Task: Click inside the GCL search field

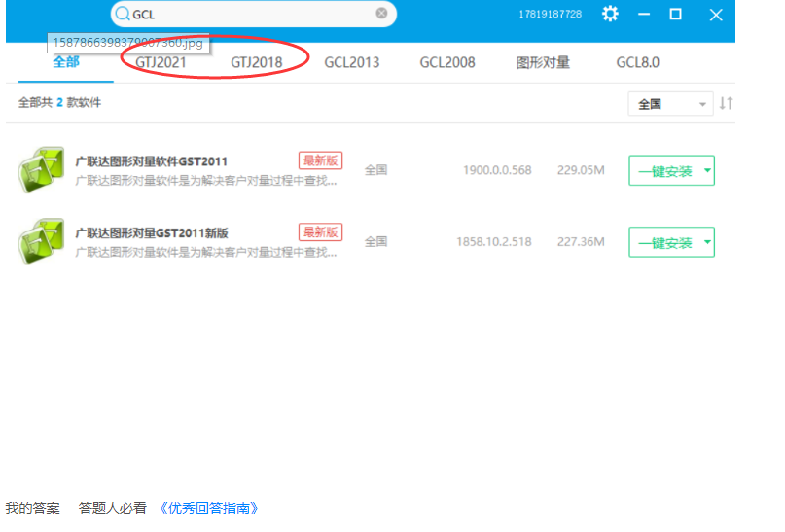Action: click(x=253, y=14)
